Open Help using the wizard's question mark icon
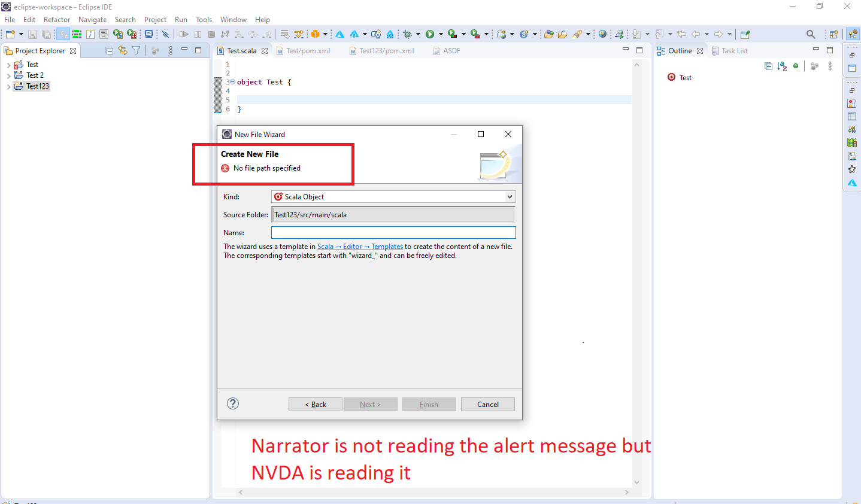 point(233,404)
